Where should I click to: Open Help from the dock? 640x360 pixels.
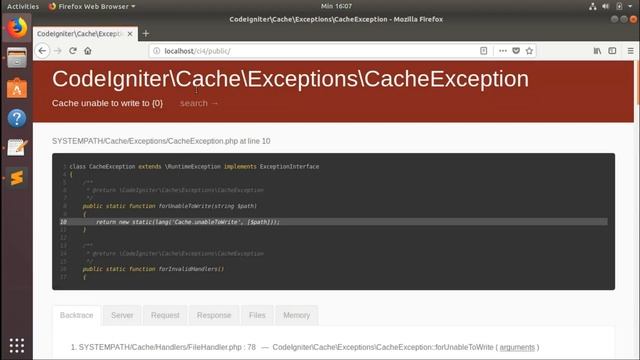pyautogui.click(x=17, y=118)
